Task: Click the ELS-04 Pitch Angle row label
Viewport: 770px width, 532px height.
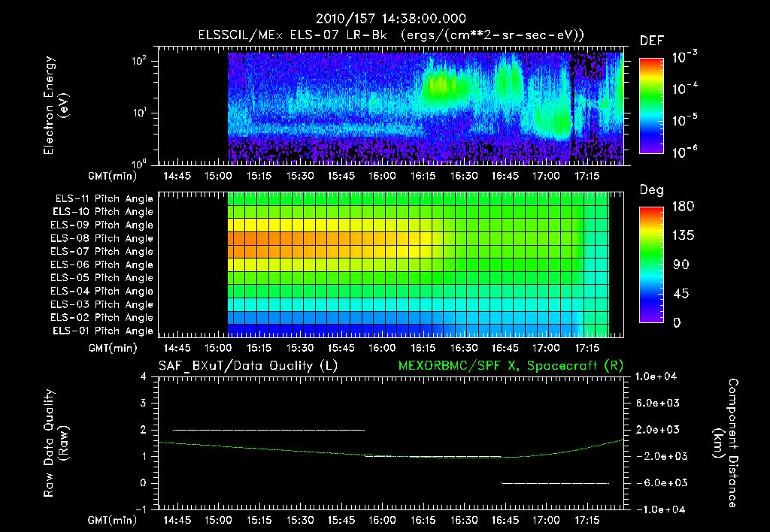Action: (102, 292)
